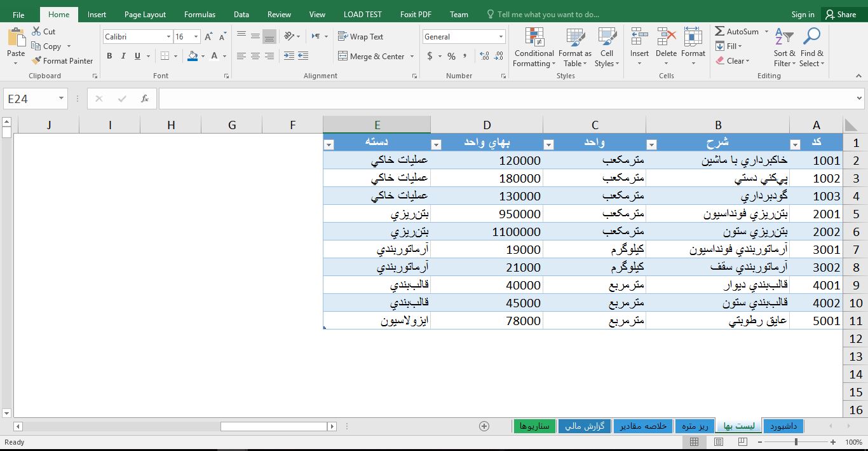Adjust zoom slider in status bar
The height and width of the screenshot is (451, 868).
coord(796,441)
